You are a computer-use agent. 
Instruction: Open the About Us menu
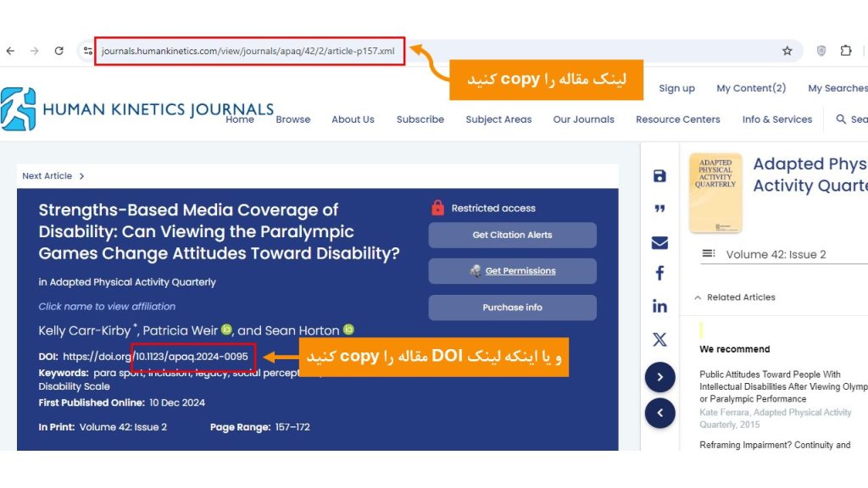pyautogui.click(x=353, y=119)
